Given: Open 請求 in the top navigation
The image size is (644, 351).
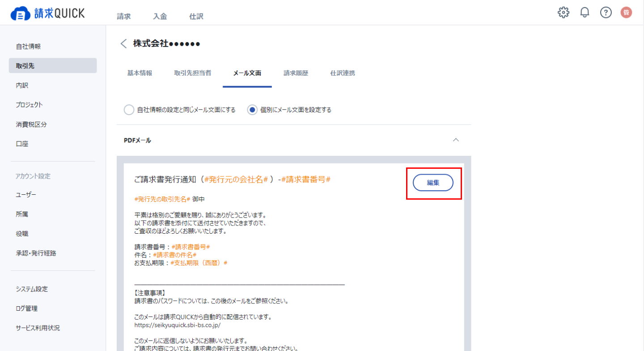Looking at the screenshot, I should pos(123,16).
